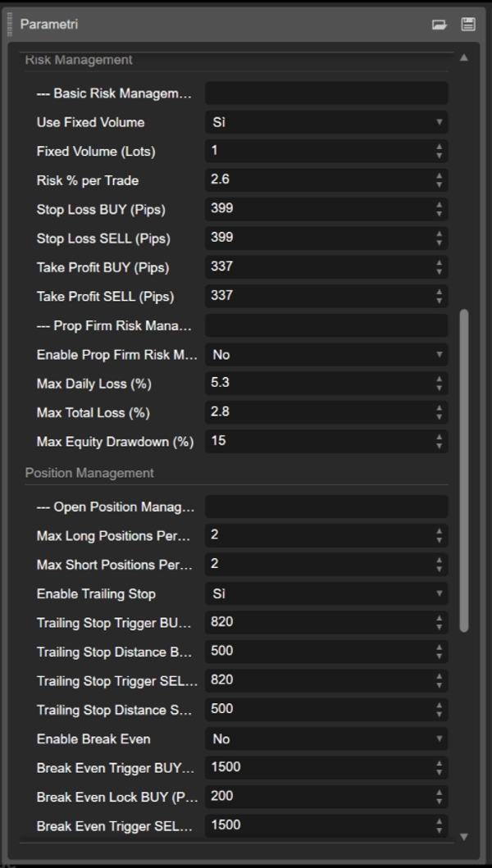492x868 pixels.
Task: Click the scrollbar down arrow
Action: tap(466, 835)
